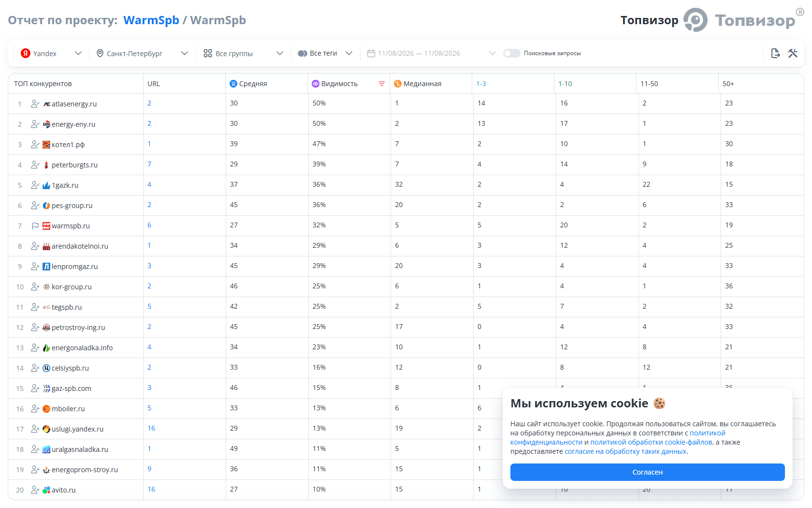Click the celsiyspb.ru competitor name
Viewport: 812px width, 508px height.
(70, 368)
